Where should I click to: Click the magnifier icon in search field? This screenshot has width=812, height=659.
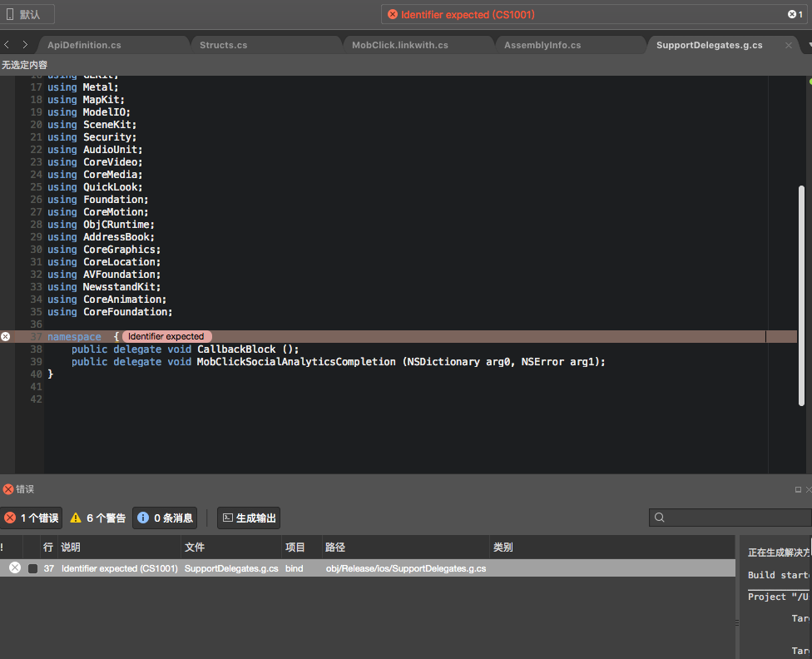click(x=659, y=518)
